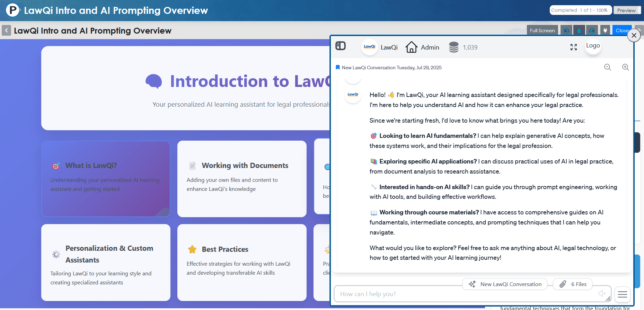Expand chat panel with fullscreen arrows icon
The height and width of the screenshot is (310, 644).
pos(574,47)
